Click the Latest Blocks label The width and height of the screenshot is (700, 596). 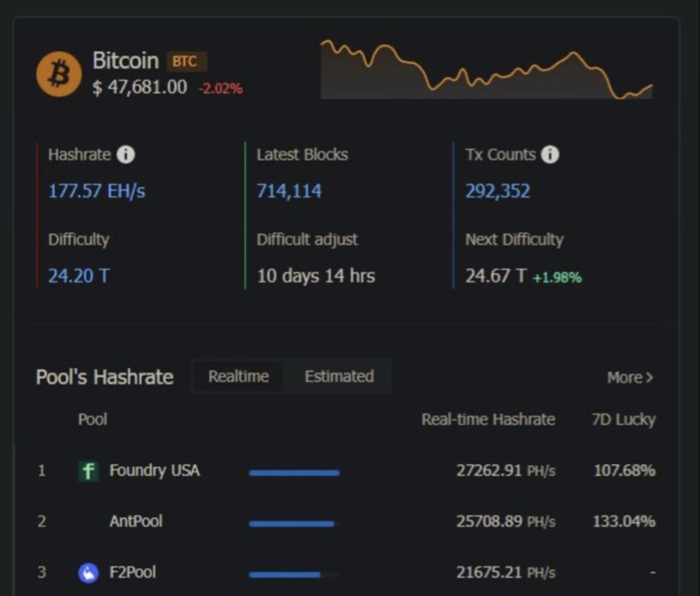pyautogui.click(x=302, y=154)
